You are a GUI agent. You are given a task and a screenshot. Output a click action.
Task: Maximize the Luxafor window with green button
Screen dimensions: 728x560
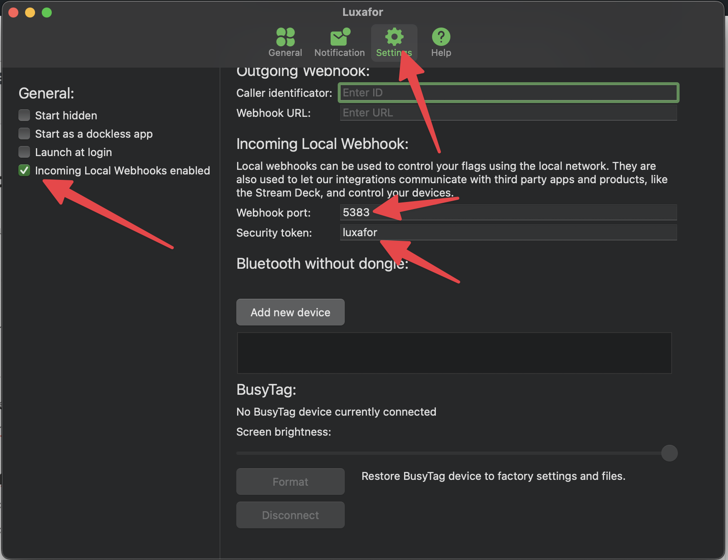[47, 13]
